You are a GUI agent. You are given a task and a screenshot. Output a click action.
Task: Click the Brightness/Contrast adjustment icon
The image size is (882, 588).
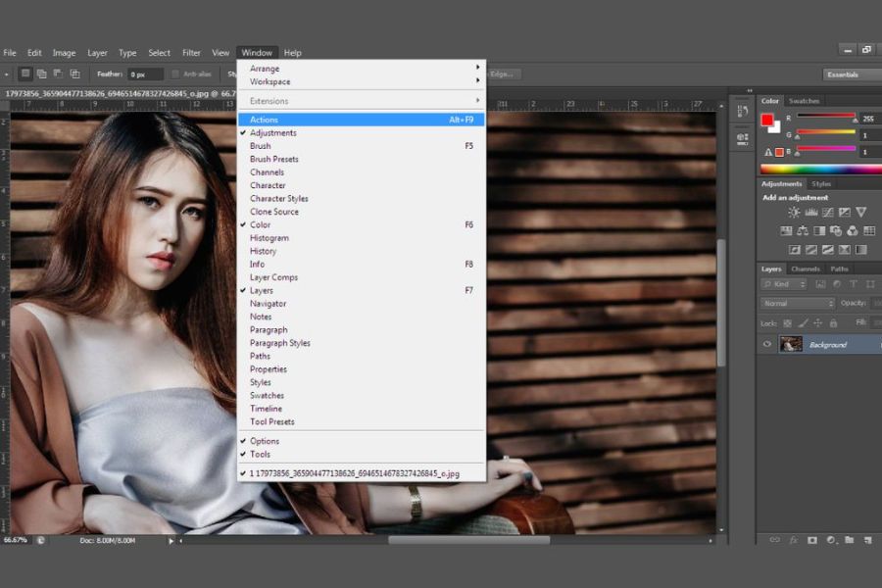[794, 212]
